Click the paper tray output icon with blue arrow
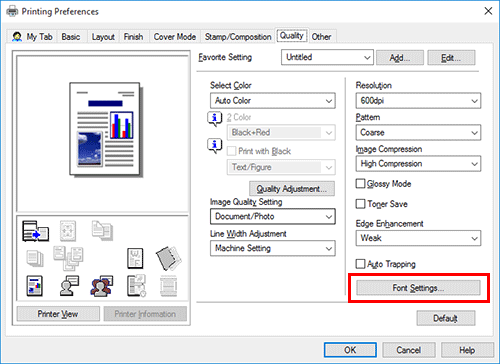Screen dimensions: 500x364 click(x=35, y=231)
